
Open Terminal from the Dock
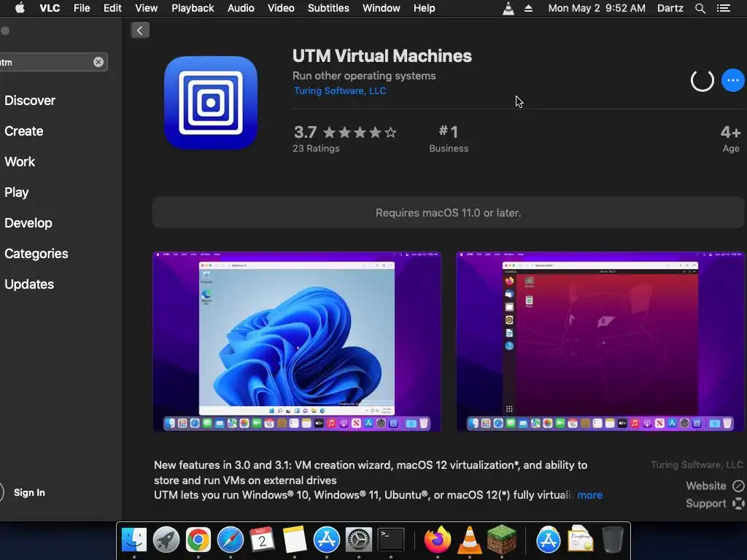(x=391, y=540)
